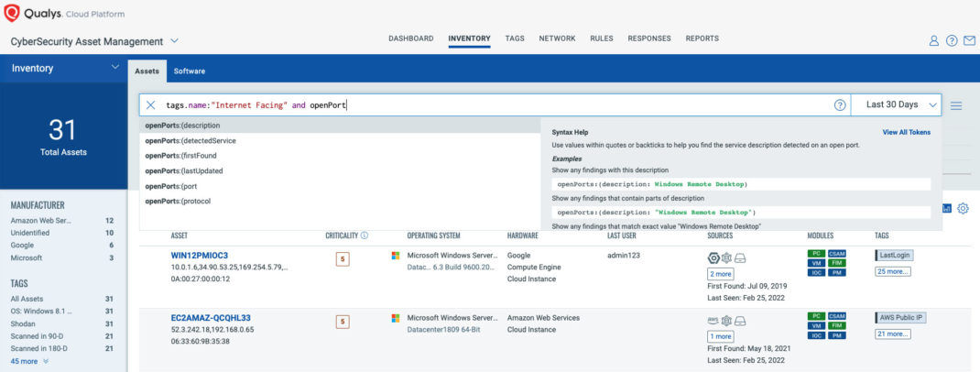Click criticality score 5 for WIN12PMIOC3

pos(343,259)
